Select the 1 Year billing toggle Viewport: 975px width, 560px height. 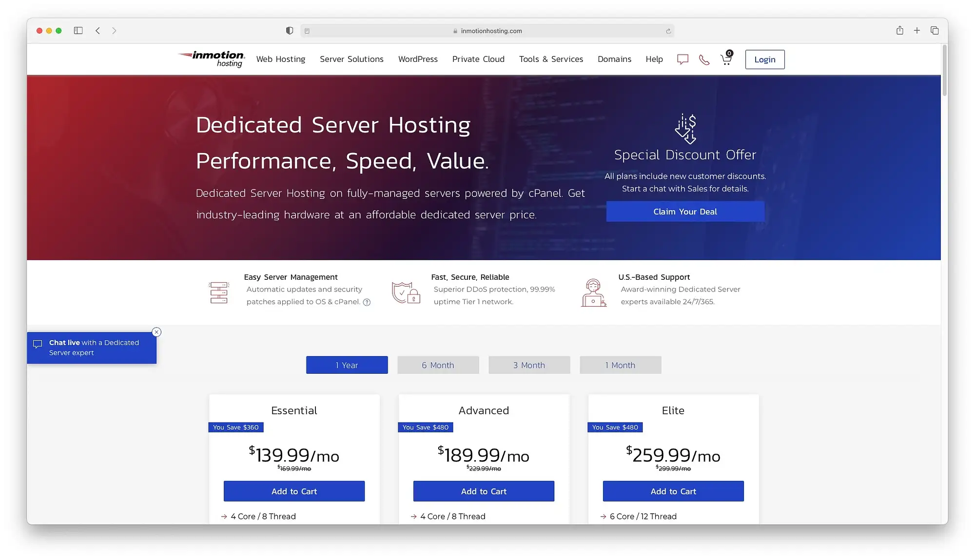pos(347,365)
